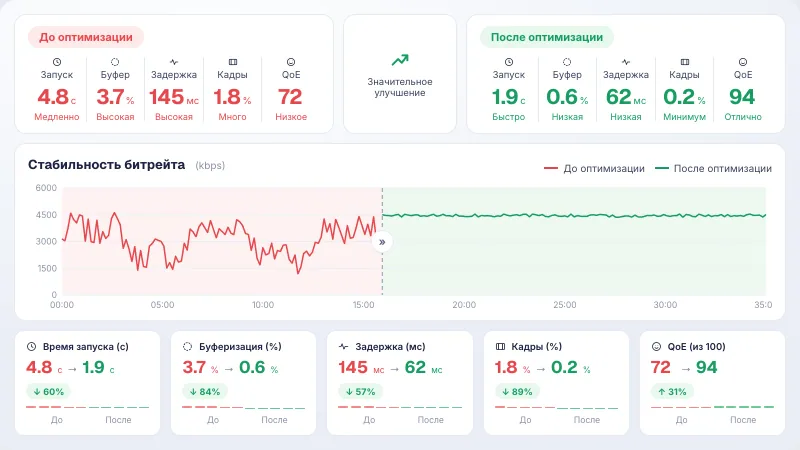Viewport: 800px width, 450px height.
Task: Click the 15:00 time marker on chart axis
Action: point(363,305)
